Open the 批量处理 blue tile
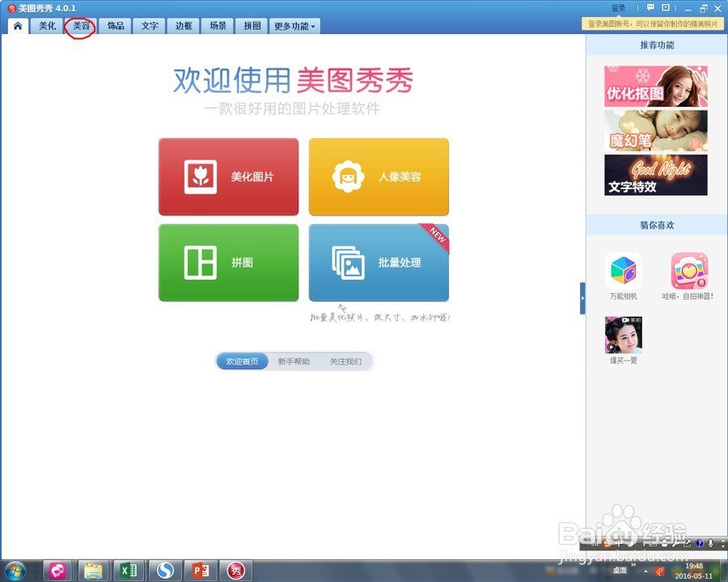 click(379, 263)
